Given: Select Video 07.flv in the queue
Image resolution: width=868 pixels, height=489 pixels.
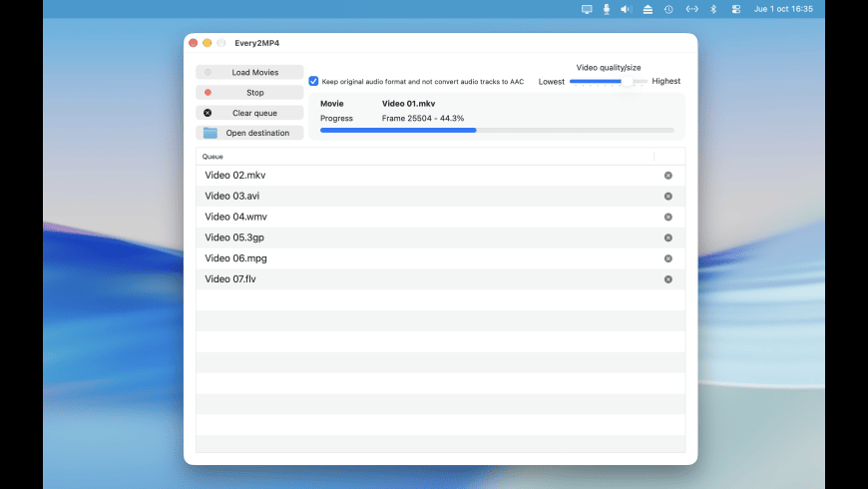Looking at the screenshot, I should coord(441,279).
